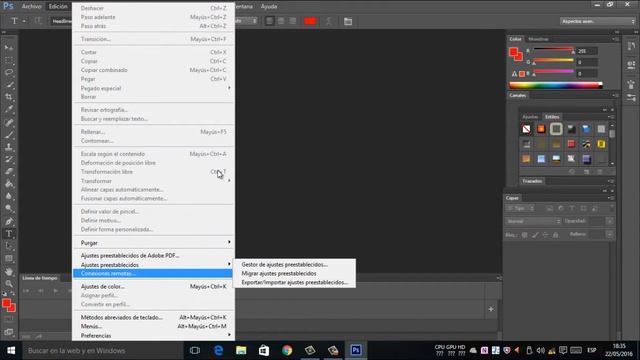Toggle right text alignment

[293, 21]
